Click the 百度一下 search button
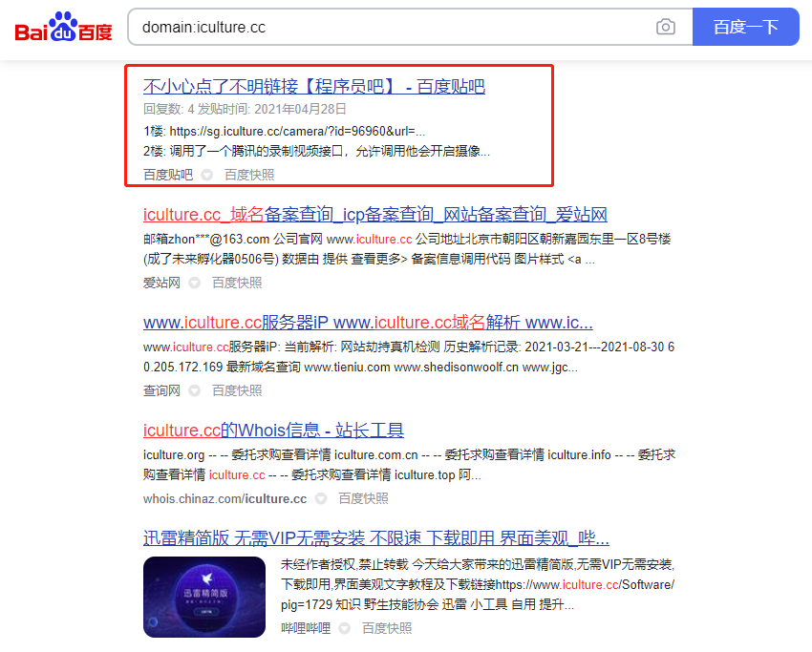The height and width of the screenshot is (652, 812). (x=746, y=27)
